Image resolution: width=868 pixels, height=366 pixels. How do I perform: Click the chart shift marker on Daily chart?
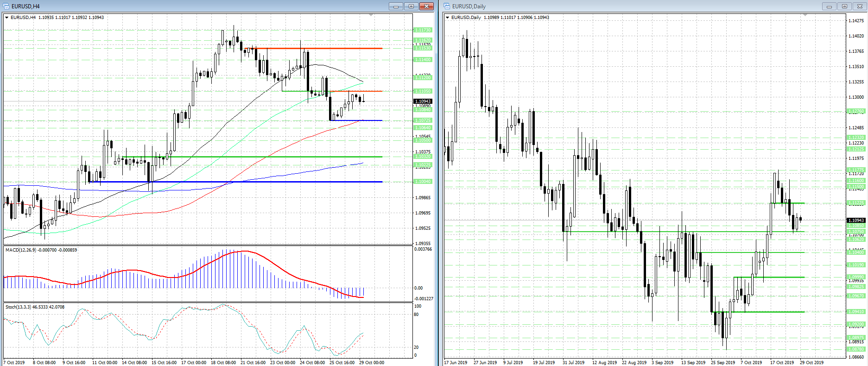pyautogui.click(x=805, y=15)
